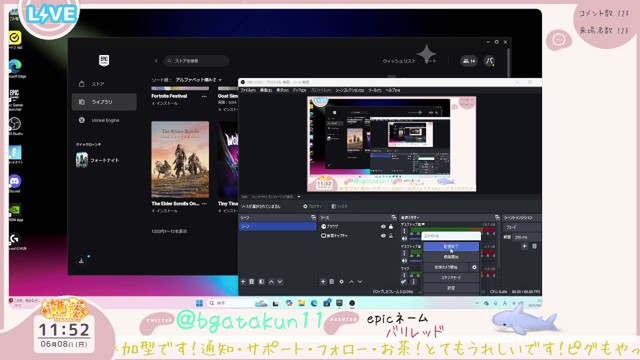The image size is (640, 360).
Task: Click start virtual camera button
Action: 446,267
